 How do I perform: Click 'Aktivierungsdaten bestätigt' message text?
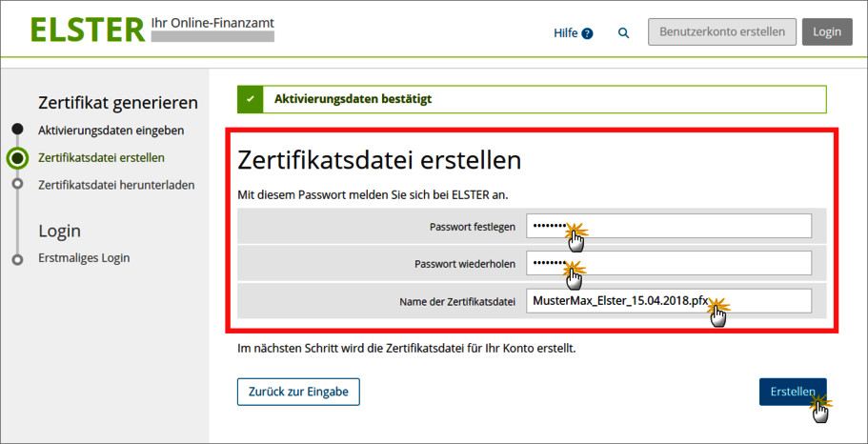tap(353, 100)
